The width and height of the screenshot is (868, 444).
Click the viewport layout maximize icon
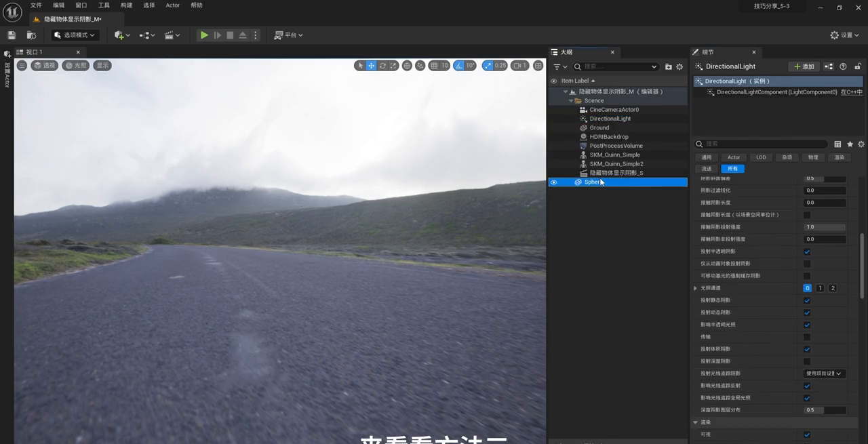(538, 66)
